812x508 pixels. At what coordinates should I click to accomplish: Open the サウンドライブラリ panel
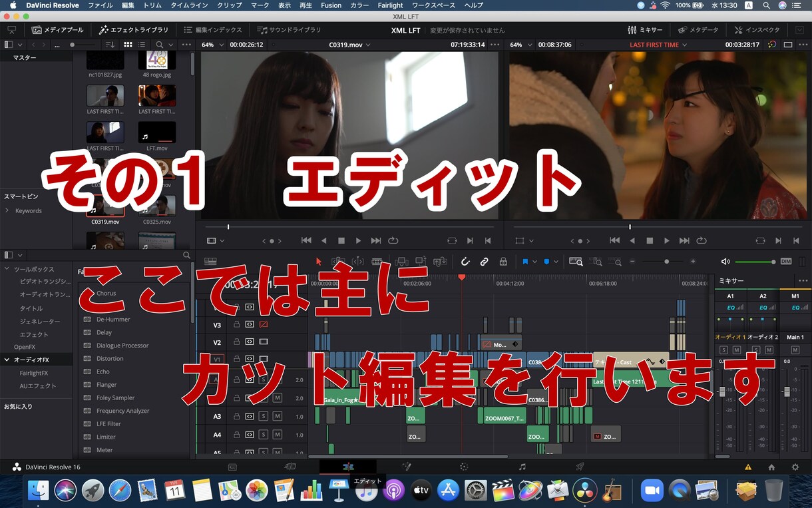[289, 30]
